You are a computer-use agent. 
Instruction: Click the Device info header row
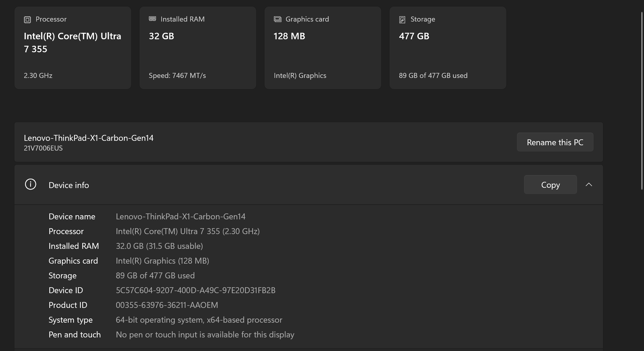[x=309, y=185]
